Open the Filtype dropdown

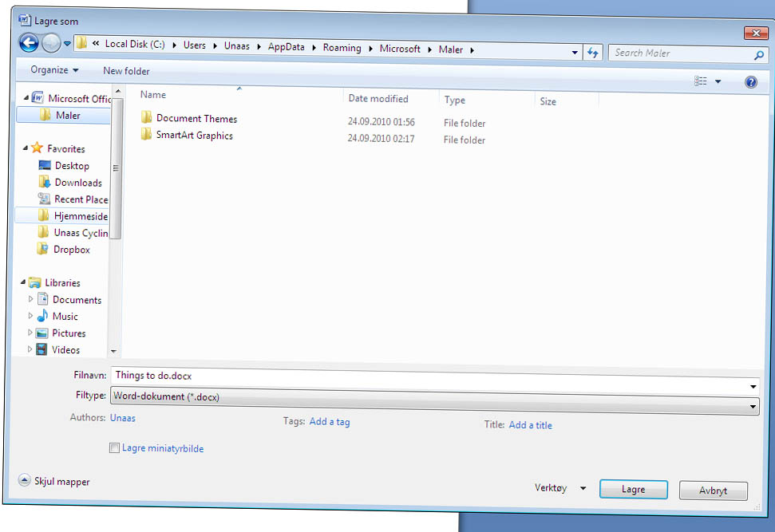[x=435, y=401]
